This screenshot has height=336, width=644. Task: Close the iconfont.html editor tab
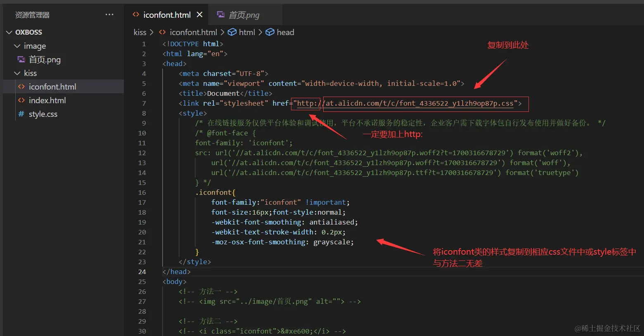click(200, 15)
